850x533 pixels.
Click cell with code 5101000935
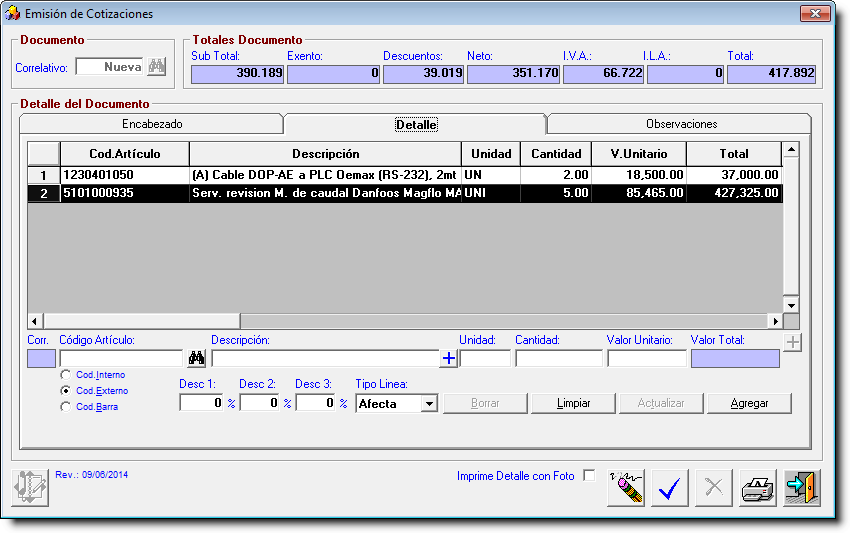pyautogui.click(x=125, y=193)
